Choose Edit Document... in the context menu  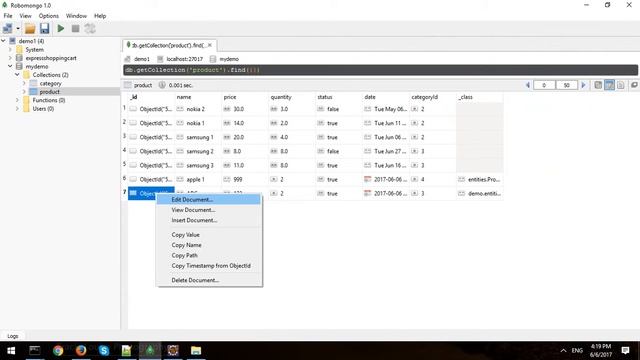209,200
